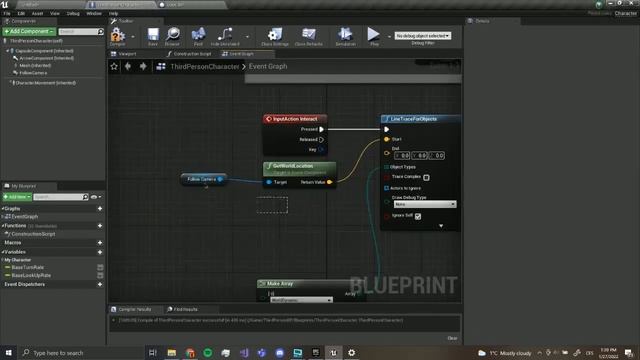Collapse the Variables section

[2, 252]
